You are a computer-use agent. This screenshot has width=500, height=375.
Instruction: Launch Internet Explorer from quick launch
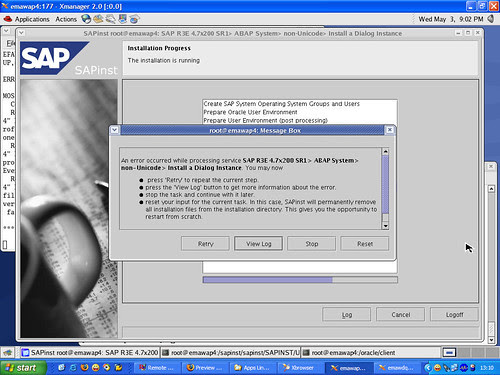pyautogui.click(x=73, y=368)
